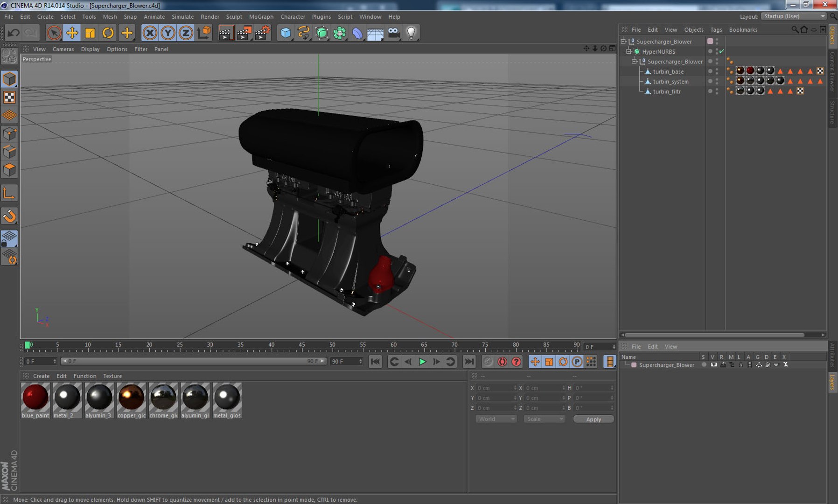Open the Objects menu in object manager
The width and height of the screenshot is (838, 504).
694,30
